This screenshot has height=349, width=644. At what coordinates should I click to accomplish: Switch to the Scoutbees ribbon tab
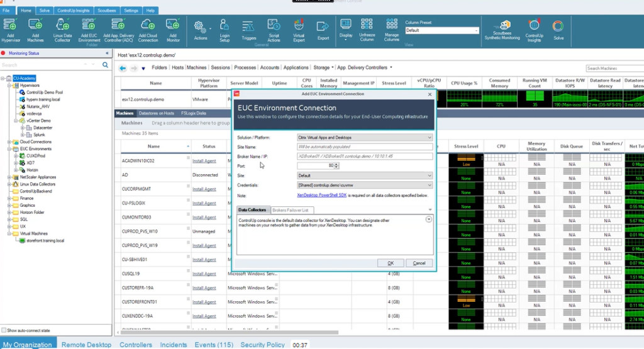pyautogui.click(x=106, y=10)
